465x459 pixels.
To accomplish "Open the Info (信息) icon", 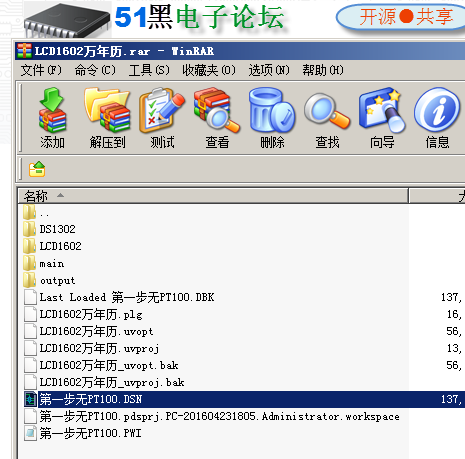I will (437, 110).
